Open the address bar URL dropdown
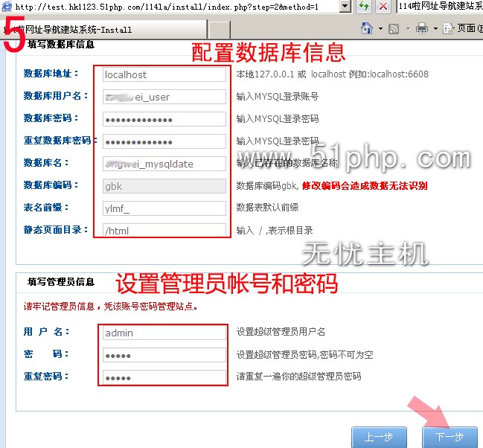 (x=345, y=7)
